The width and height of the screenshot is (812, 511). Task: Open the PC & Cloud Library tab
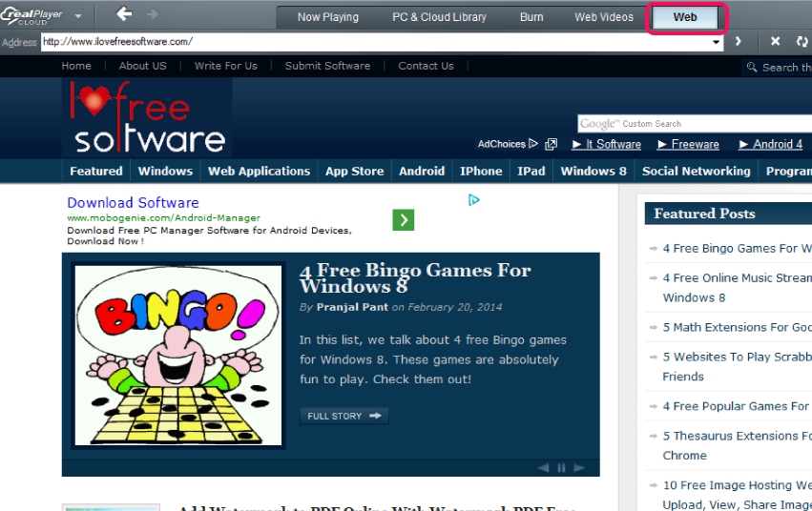coord(439,17)
